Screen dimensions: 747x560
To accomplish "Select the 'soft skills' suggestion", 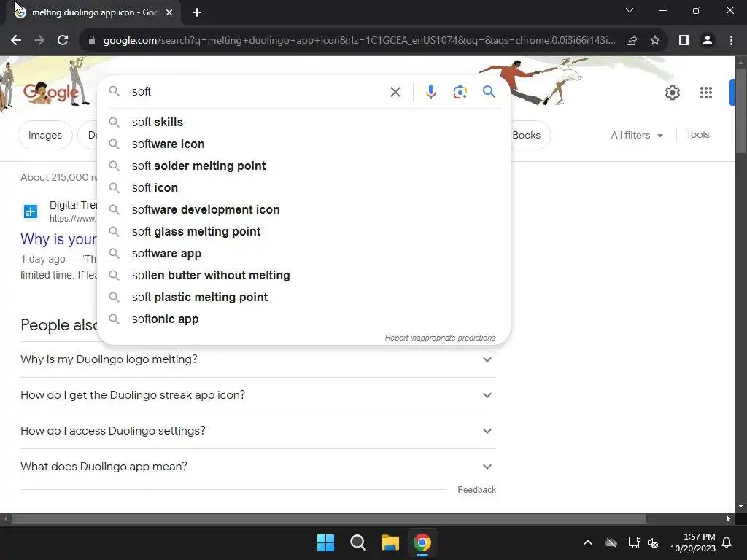I will (x=303, y=122).
